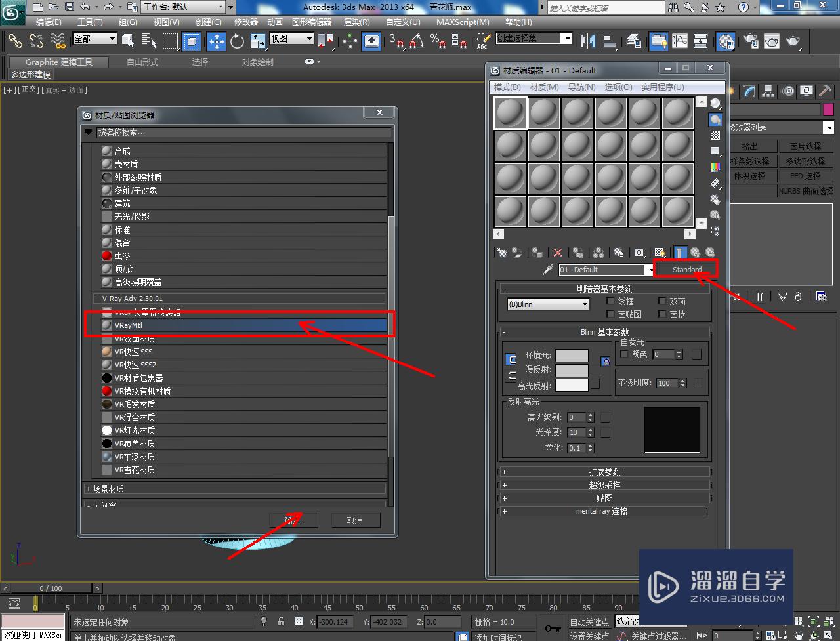The width and height of the screenshot is (840, 641).
Task: Click the red X Reset Map icon
Action: point(558,253)
